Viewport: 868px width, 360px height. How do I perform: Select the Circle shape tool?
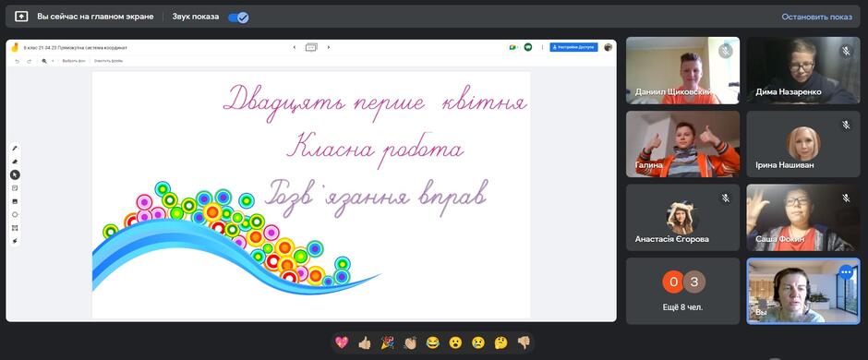15,214
